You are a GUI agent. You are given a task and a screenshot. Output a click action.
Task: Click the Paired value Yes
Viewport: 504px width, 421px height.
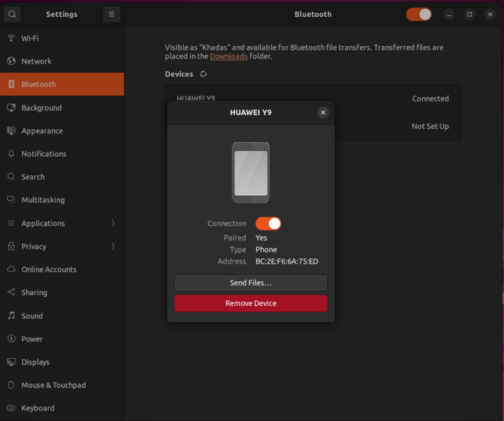(261, 238)
